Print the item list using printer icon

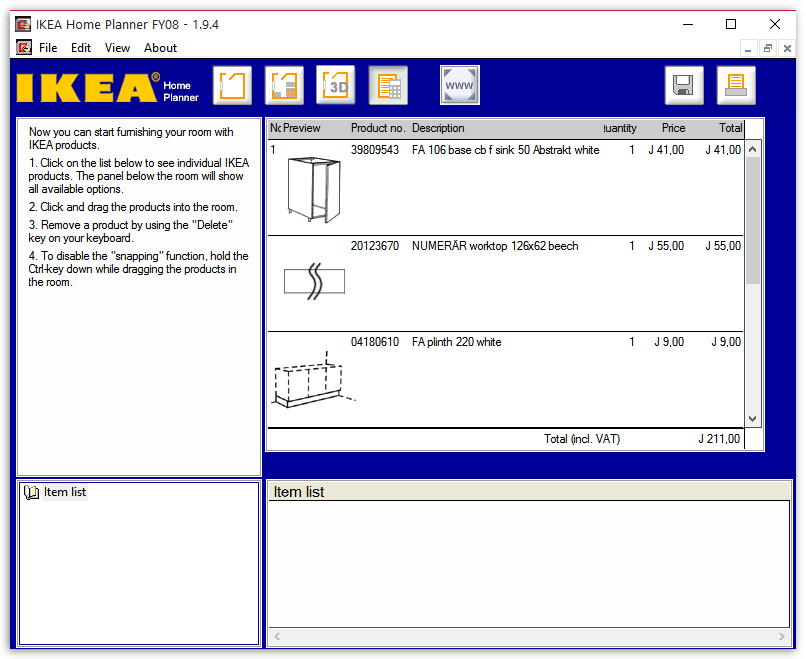(x=736, y=85)
